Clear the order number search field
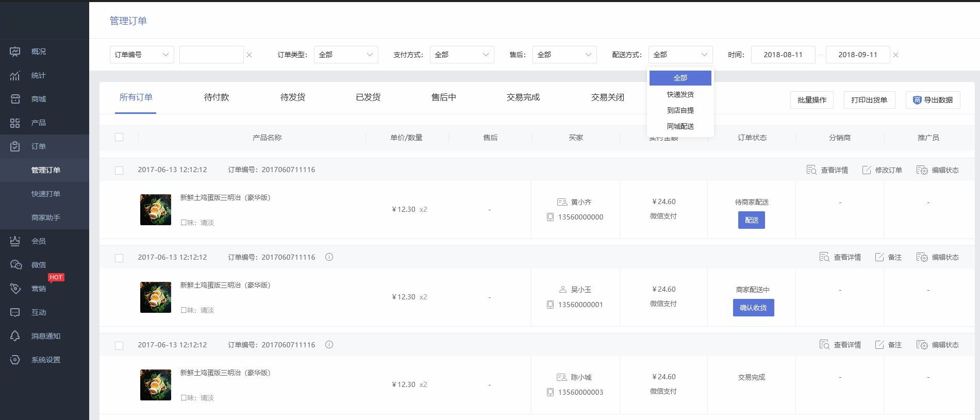 250,55
